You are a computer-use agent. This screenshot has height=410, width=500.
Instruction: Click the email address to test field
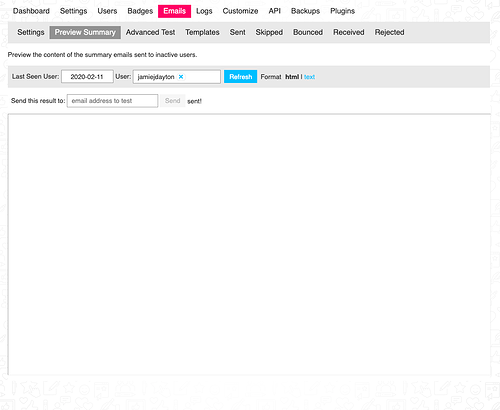pyautogui.click(x=112, y=101)
